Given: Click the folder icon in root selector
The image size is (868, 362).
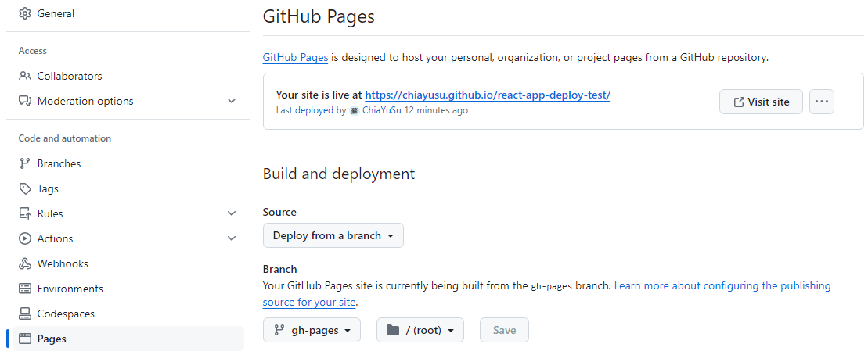Looking at the screenshot, I should coord(393,331).
